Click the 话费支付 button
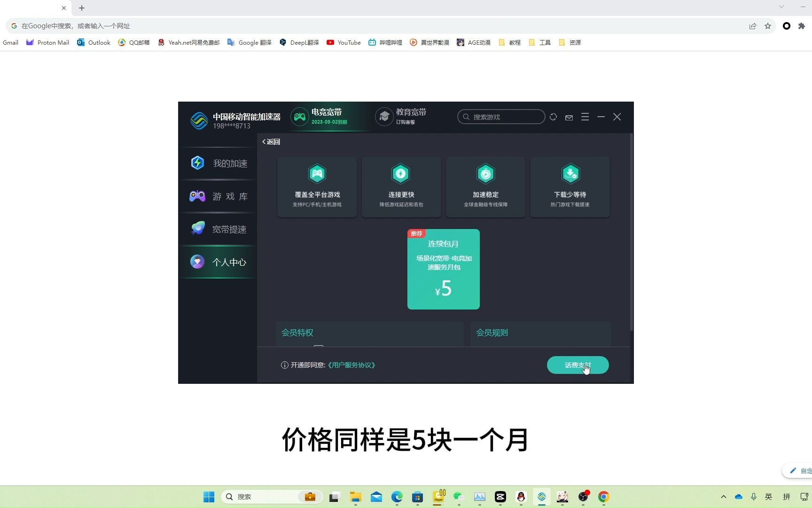Image resolution: width=812 pixels, height=508 pixels. [578, 365]
